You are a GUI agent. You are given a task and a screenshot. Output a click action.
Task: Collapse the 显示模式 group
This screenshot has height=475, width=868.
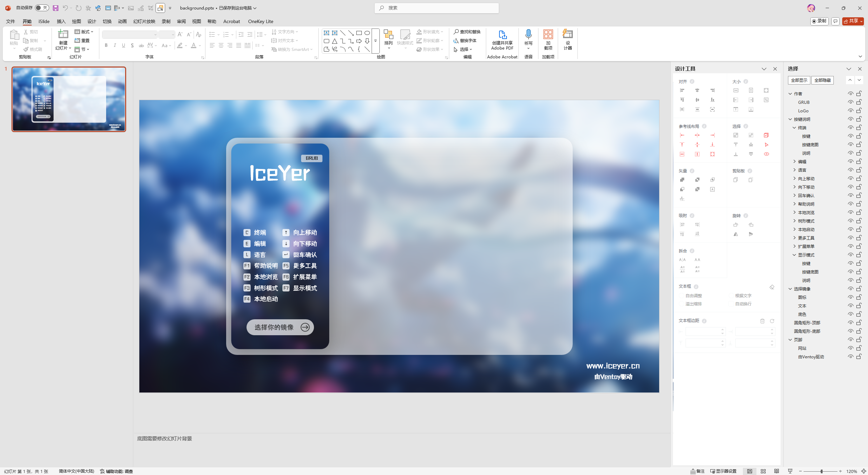(794, 255)
